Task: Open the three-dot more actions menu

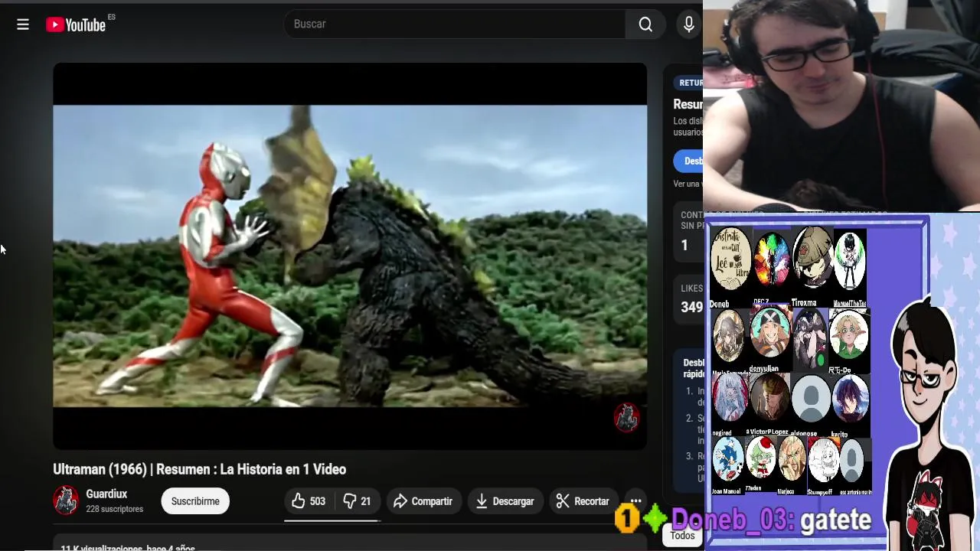Action: [x=635, y=501]
